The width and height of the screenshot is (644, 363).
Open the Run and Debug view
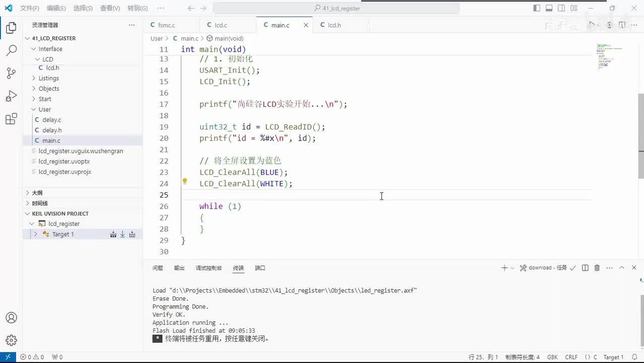[x=11, y=96]
